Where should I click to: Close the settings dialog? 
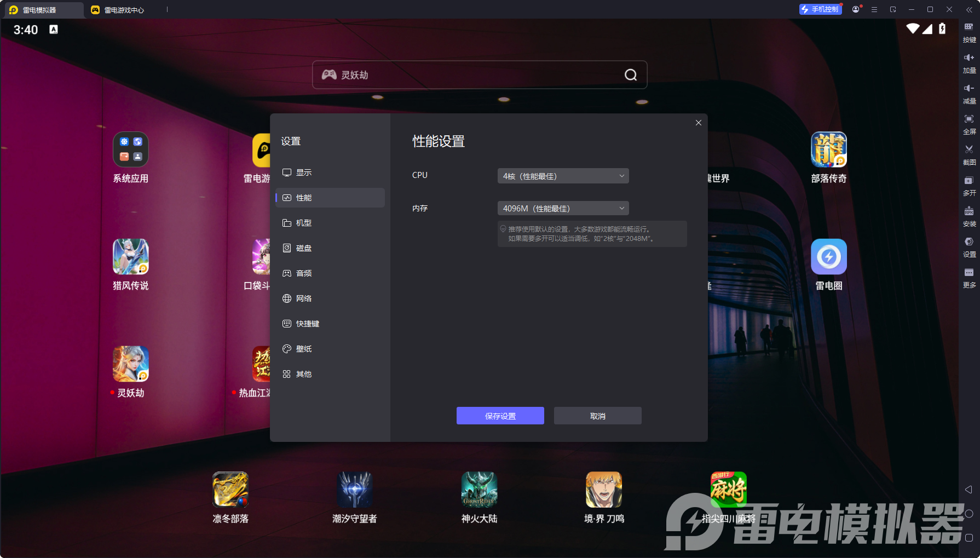pos(699,123)
